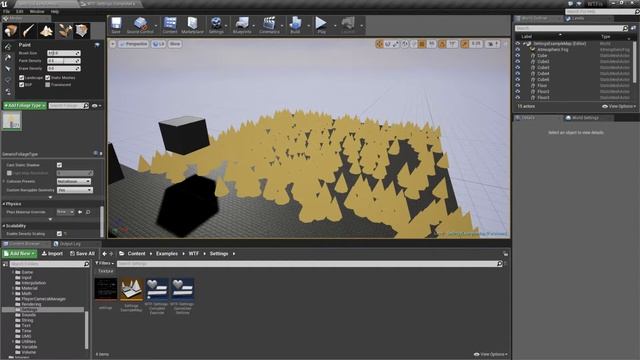640x360 pixels.
Task: Select the foliage Reapply tool icon
Action: 8,58
